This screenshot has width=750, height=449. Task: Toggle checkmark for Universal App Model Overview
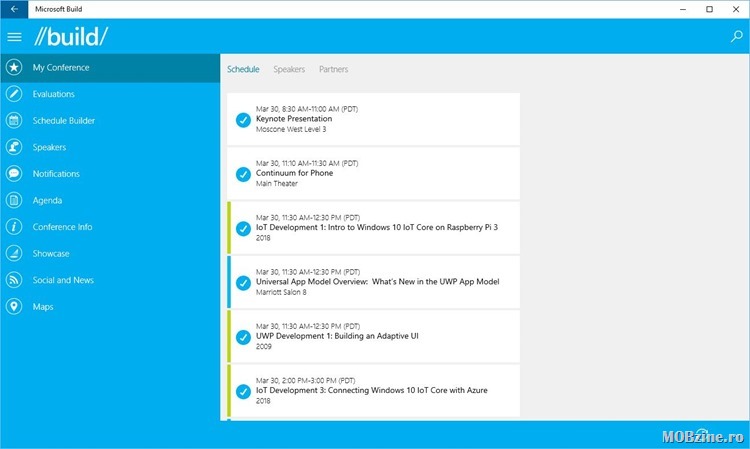243,283
